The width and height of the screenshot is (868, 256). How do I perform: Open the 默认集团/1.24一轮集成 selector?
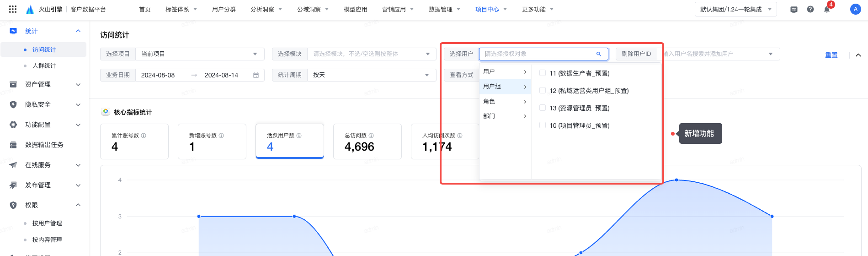736,9
